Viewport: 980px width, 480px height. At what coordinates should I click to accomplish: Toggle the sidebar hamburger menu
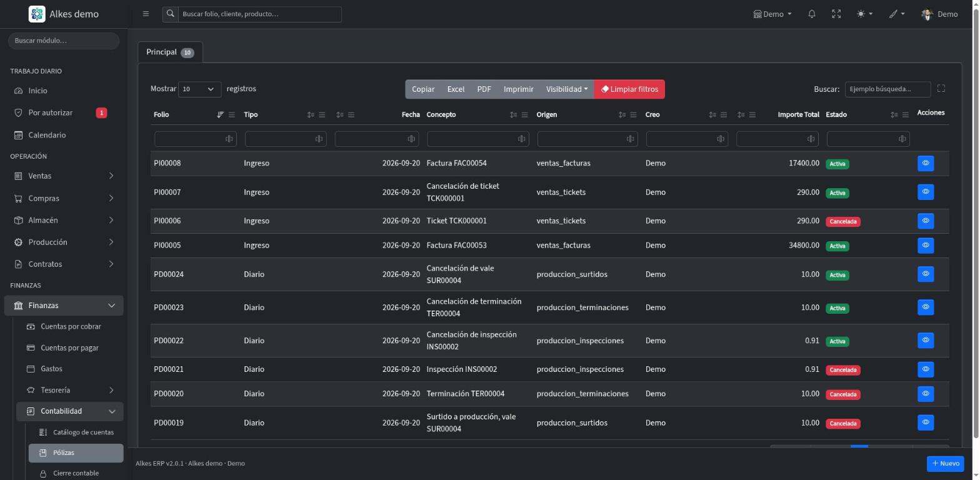click(x=146, y=14)
